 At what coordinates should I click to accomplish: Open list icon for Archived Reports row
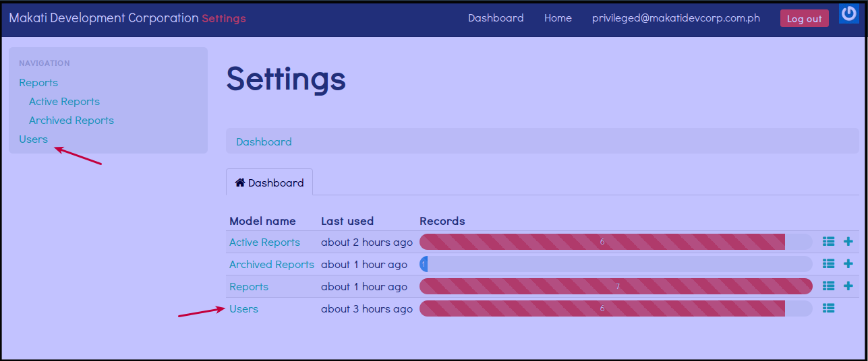point(829,264)
